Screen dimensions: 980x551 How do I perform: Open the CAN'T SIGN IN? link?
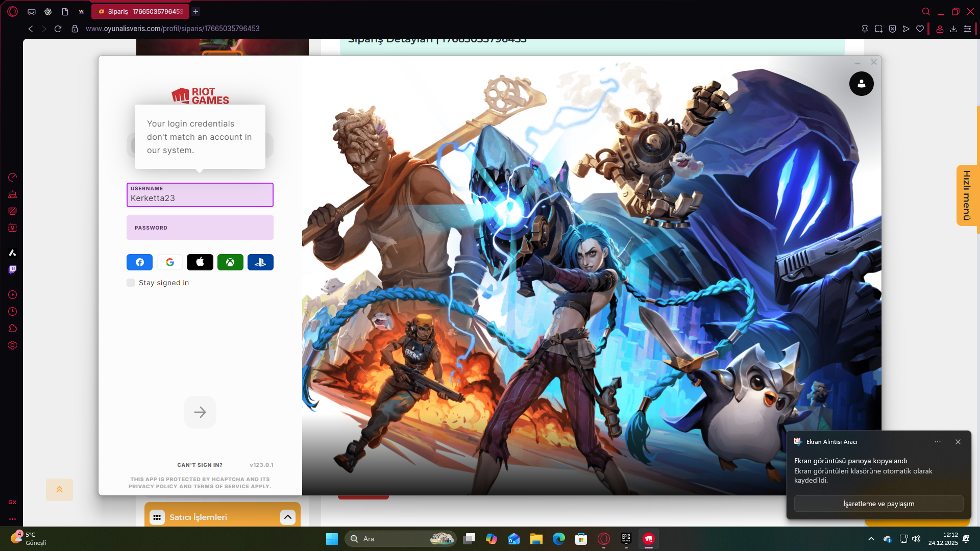200,465
